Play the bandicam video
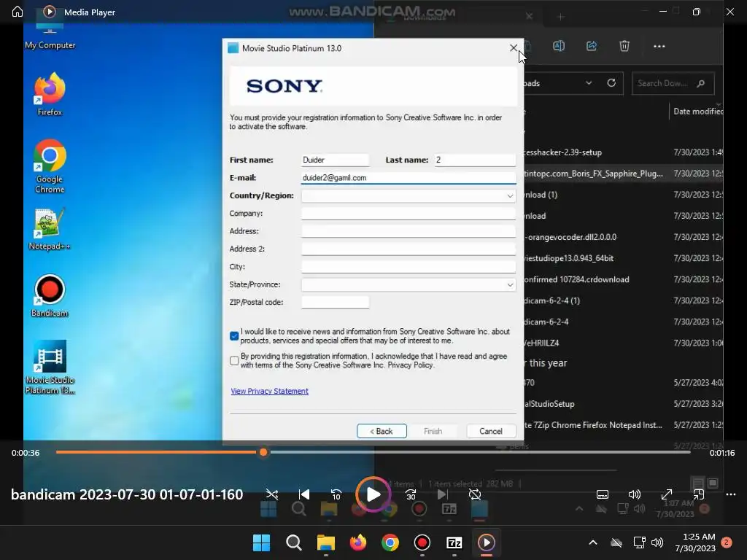 373,494
